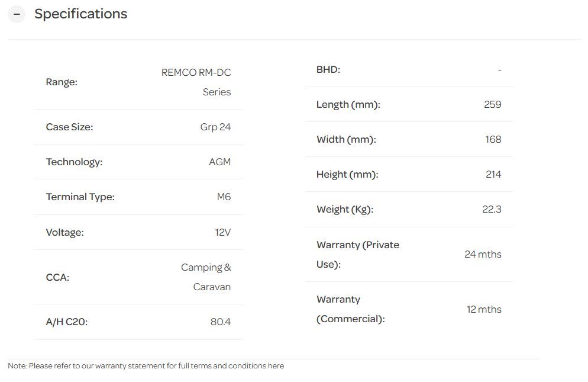The width and height of the screenshot is (588, 382).
Task: Click the 22.3 weight value
Action: point(492,209)
